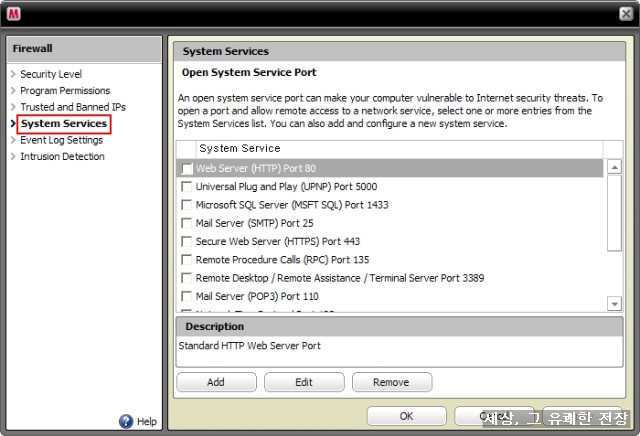This screenshot has height=436, width=640.
Task: Select Web Server (HTTP) Port 80 row text
Action: point(256,168)
